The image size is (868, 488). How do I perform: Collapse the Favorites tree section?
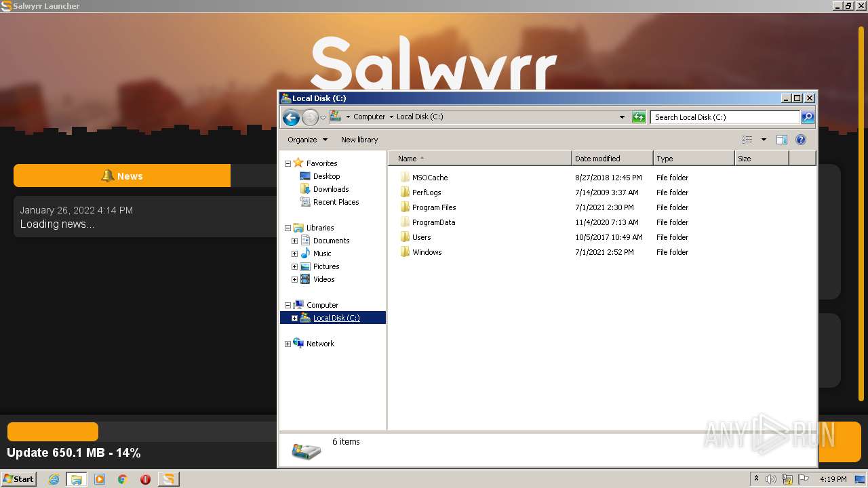click(x=288, y=163)
